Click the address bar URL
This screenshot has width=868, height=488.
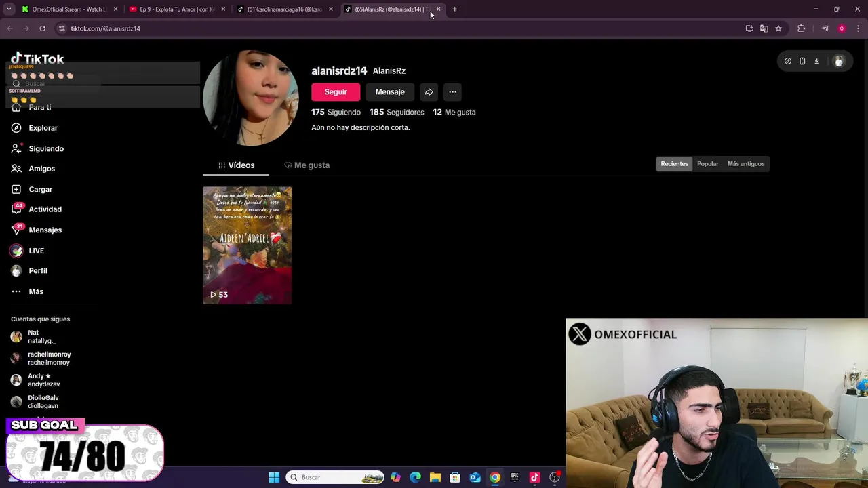[106, 28]
